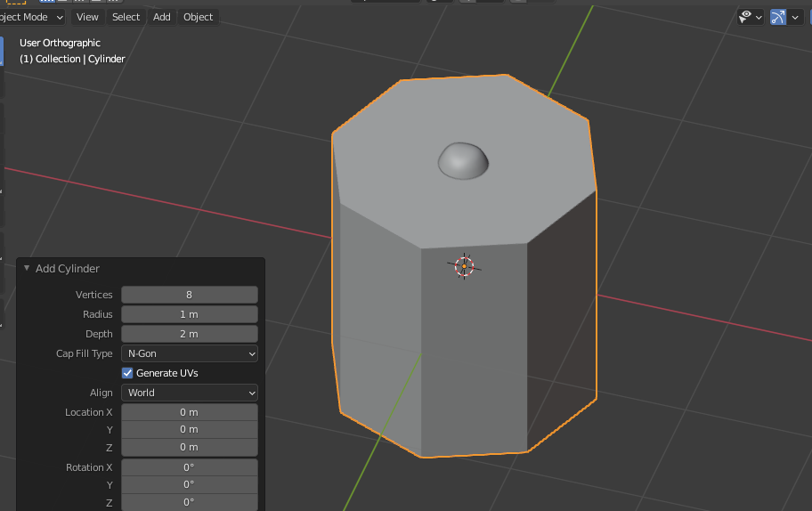
Task: Open the Select menu
Action: point(126,17)
